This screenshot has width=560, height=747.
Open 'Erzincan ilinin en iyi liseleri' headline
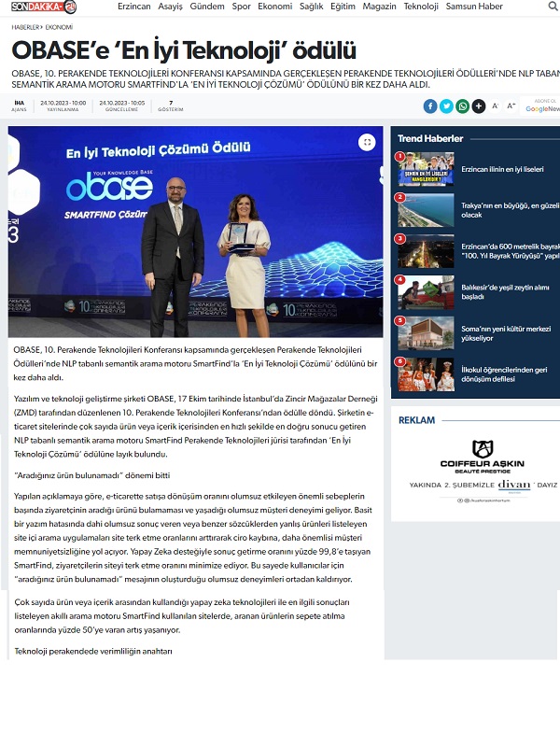pos(502,169)
